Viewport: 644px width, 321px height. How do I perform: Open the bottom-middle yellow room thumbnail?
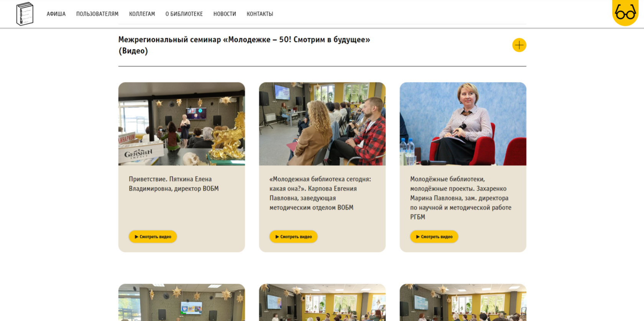point(322,302)
